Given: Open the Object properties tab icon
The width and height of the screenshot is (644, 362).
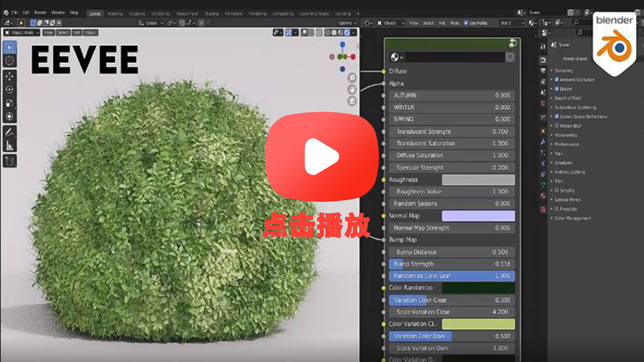Looking at the screenshot, I should (x=543, y=131).
